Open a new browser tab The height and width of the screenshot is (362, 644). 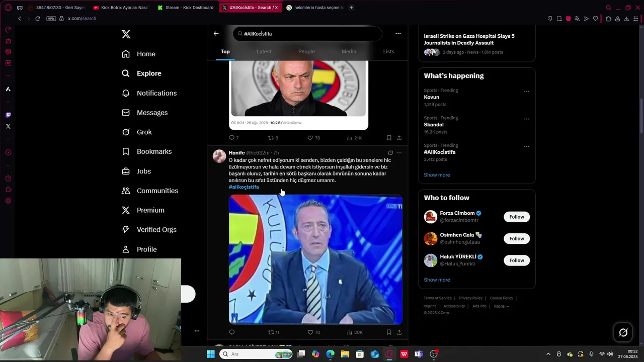point(351,8)
